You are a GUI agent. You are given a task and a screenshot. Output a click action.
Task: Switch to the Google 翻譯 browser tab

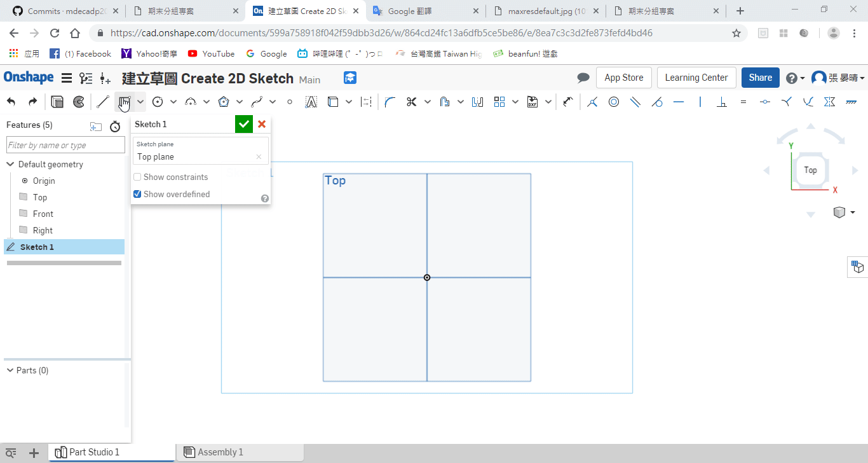pyautogui.click(x=426, y=11)
